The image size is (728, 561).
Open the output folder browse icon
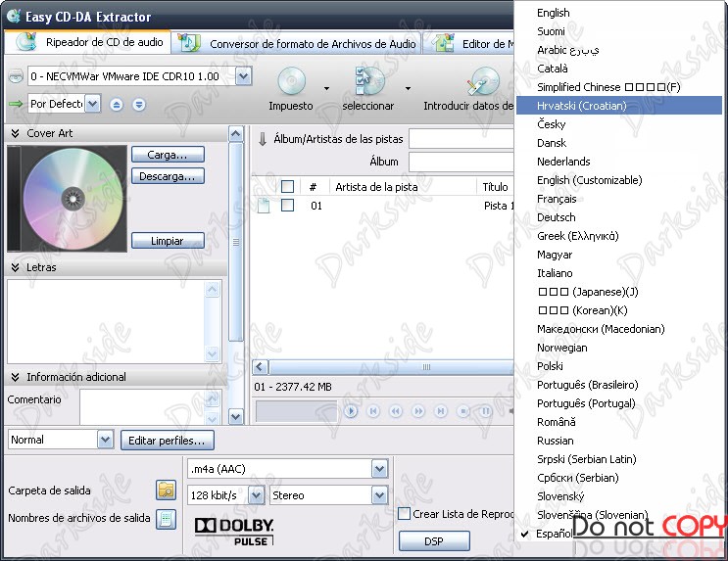[x=166, y=490]
